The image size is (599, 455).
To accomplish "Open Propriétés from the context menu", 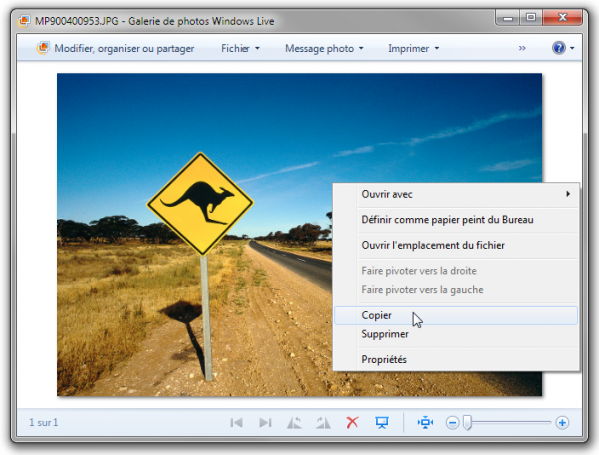I will click(456, 359).
